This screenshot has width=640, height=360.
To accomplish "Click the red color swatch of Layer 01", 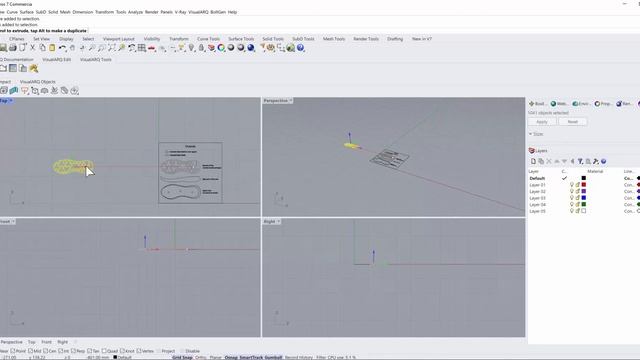I will [584, 185].
